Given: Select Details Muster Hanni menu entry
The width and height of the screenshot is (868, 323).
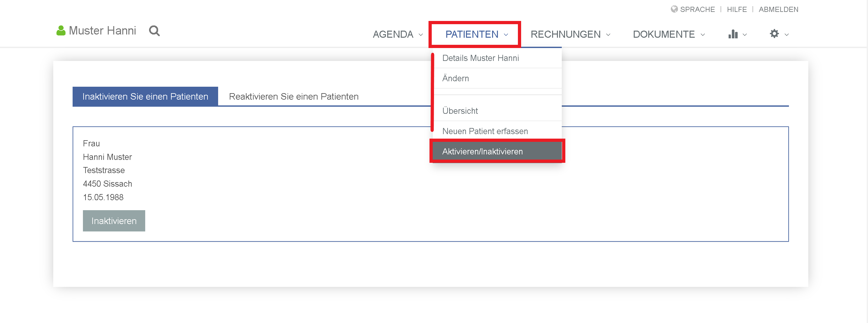Looking at the screenshot, I should coord(497,58).
